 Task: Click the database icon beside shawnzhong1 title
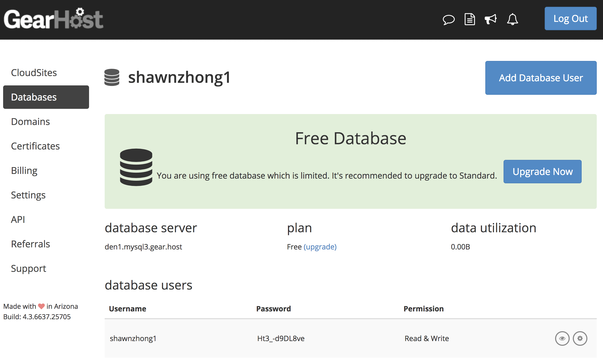click(112, 77)
